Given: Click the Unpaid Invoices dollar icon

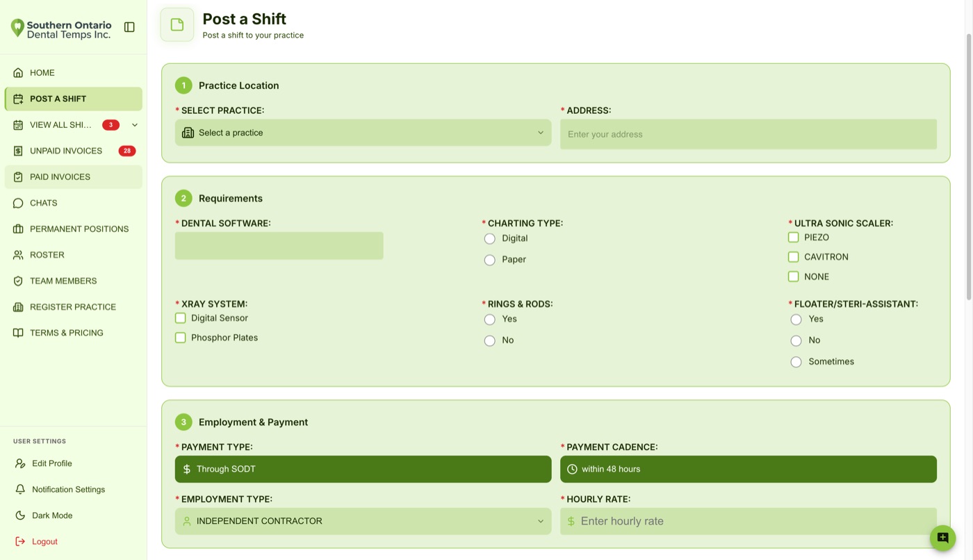Looking at the screenshot, I should point(18,151).
